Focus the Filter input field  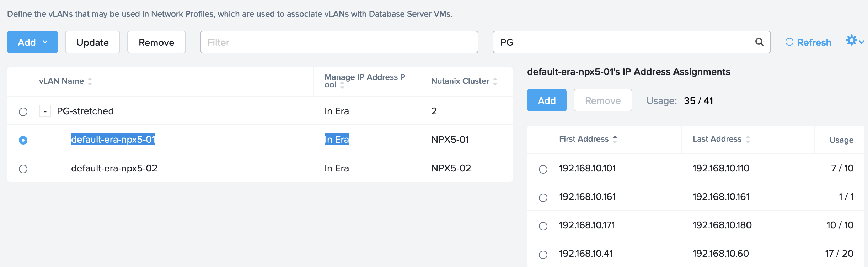(x=339, y=42)
